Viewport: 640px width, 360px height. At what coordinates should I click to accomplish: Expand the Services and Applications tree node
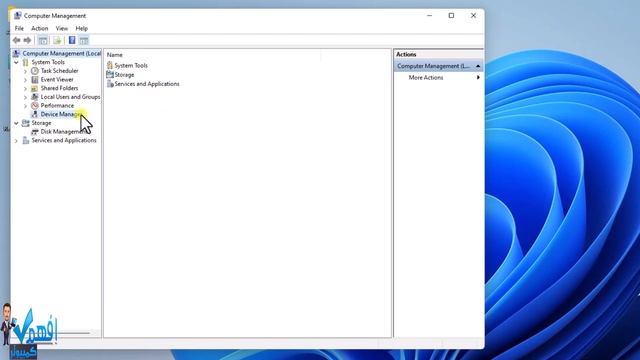click(x=16, y=140)
